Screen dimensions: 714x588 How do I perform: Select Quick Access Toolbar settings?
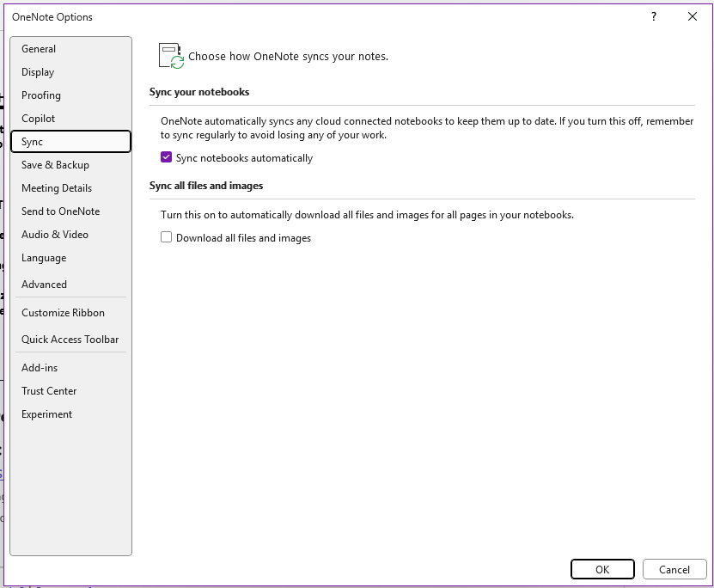click(70, 339)
